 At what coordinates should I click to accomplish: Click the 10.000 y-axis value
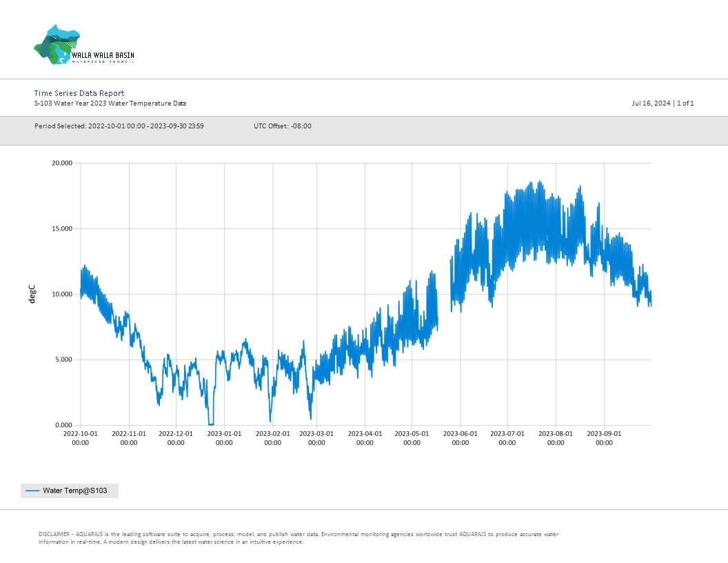[x=62, y=294]
